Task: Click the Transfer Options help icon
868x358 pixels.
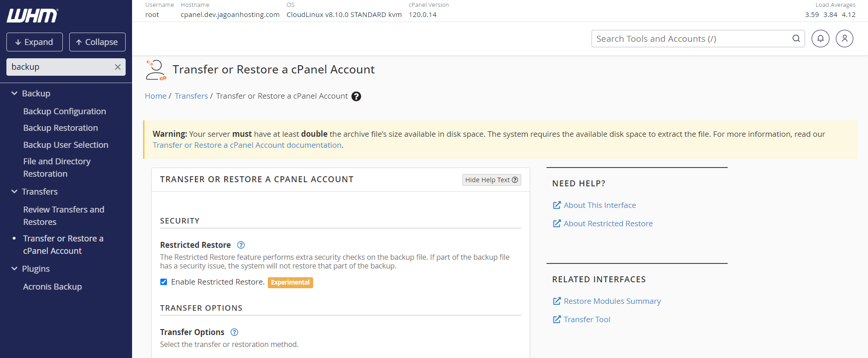Action: (234, 332)
